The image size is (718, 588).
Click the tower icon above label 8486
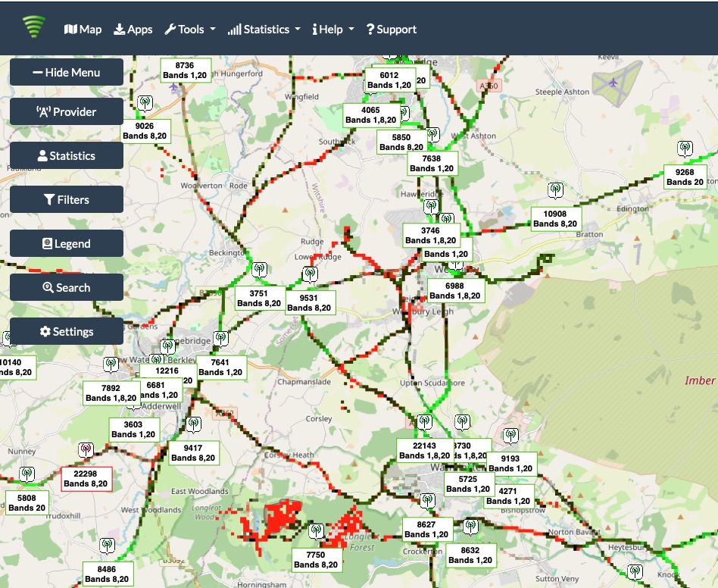(107, 546)
